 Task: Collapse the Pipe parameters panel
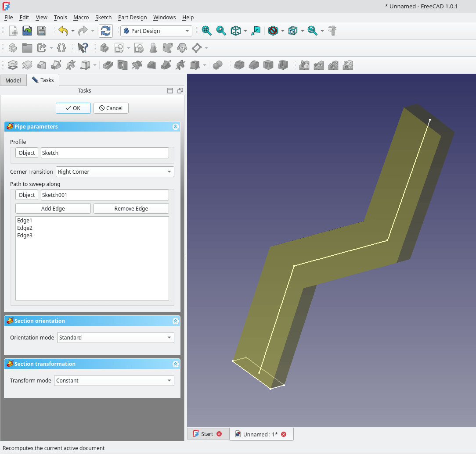point(175,126)
